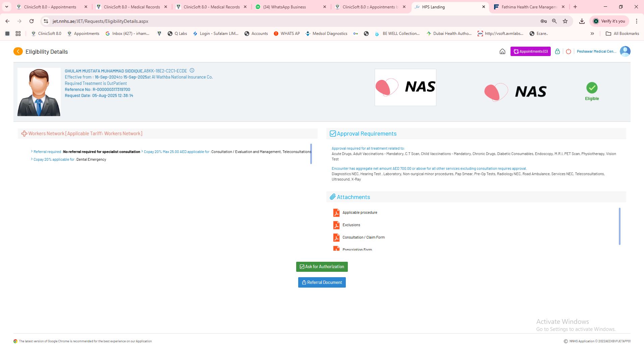644x349 pixels.
Task: Open the Appointments (0) button
Action: (530, 51)
